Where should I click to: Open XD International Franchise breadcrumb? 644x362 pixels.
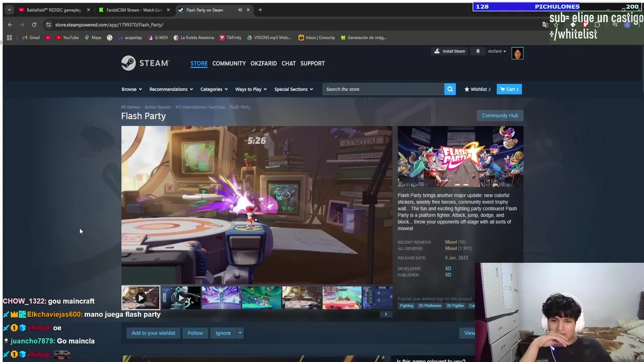tap(200, 107)
